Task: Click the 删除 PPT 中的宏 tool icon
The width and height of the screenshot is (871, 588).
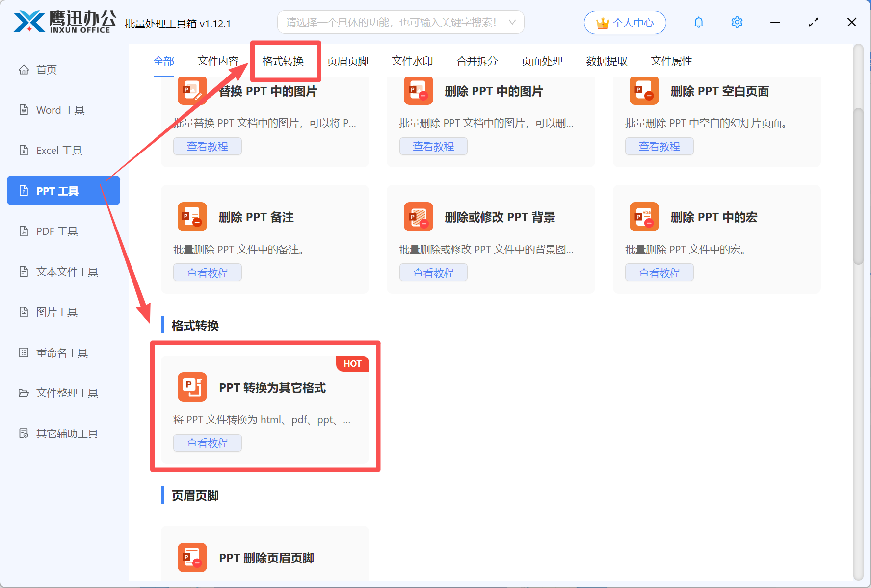Action: coord(644,217)
